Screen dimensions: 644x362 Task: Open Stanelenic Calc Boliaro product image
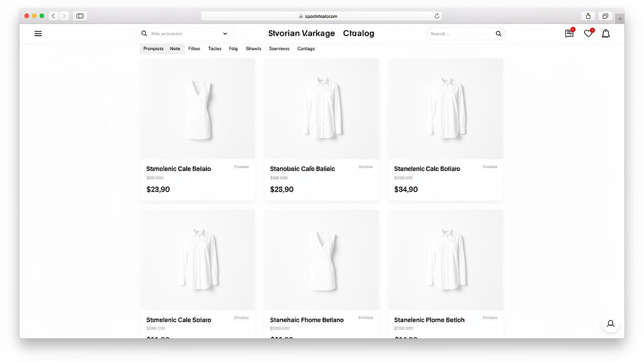(x=446, y=109)
